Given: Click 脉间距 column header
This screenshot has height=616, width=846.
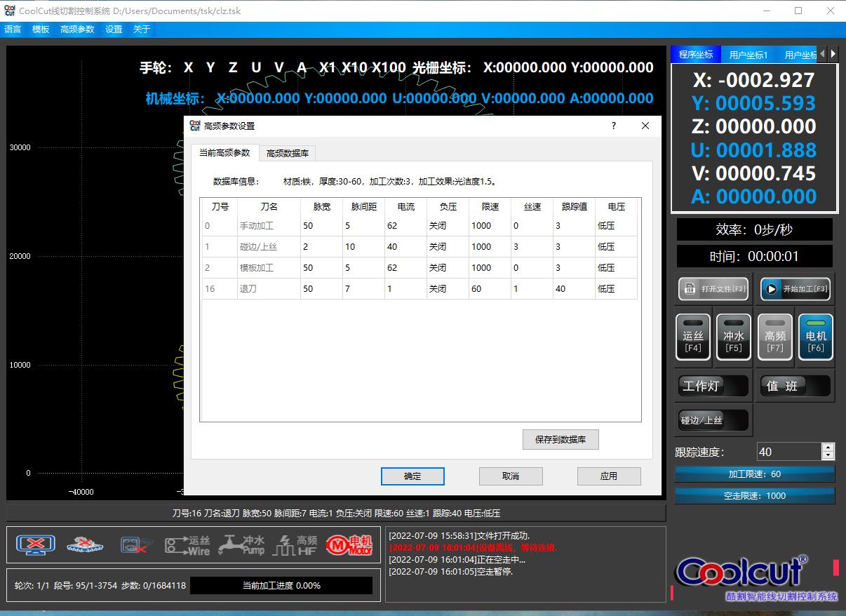Looking at the screenshot, I should (x=363, y=207).
